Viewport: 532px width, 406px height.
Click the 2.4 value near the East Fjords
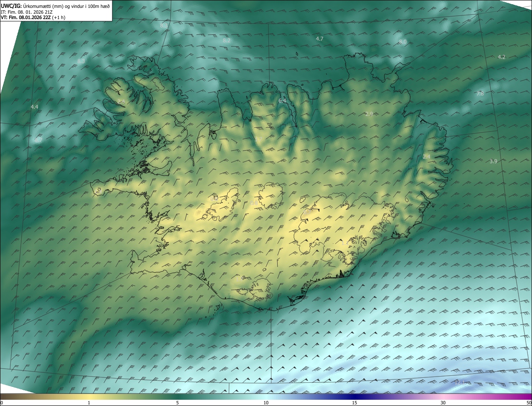tap(426, 157)
